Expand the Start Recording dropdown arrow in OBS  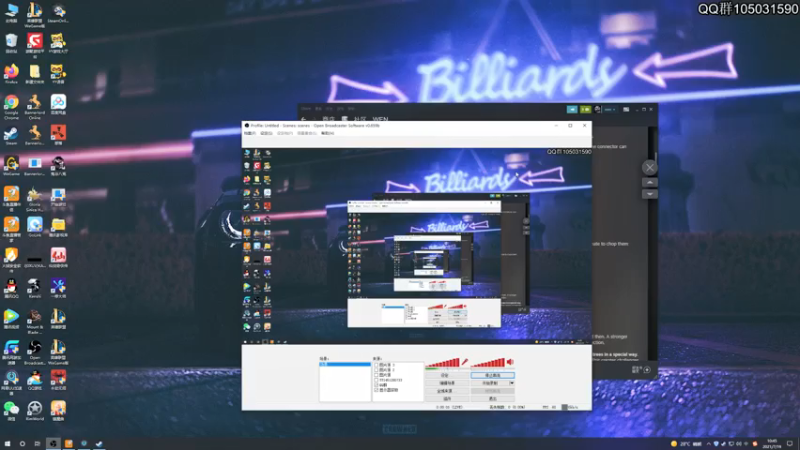511,383
